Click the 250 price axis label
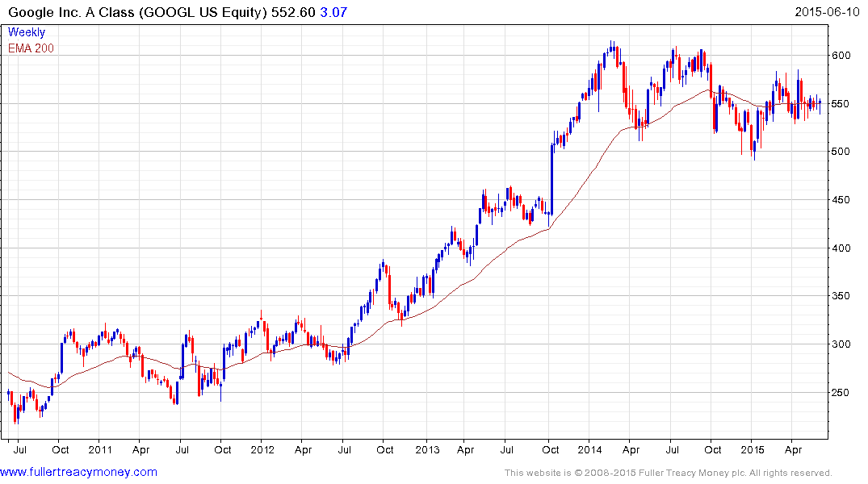Image resolution: width=868 pixels, height=484 pixels. [841, 393]
